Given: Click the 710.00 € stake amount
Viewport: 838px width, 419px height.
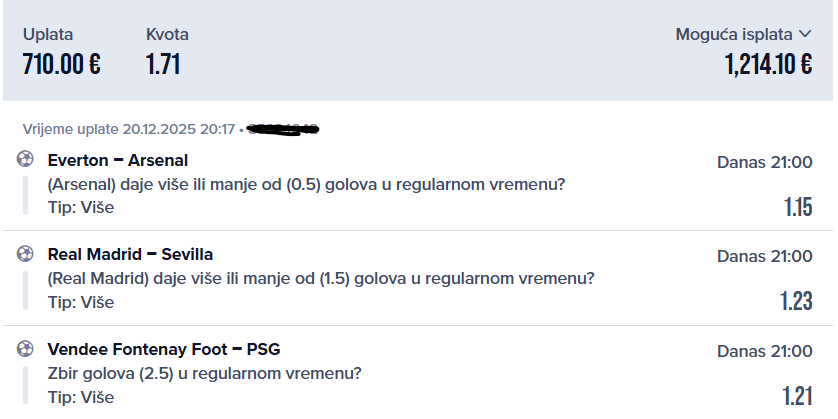Looking at the screenshot, I should click(x=61, y=65).
